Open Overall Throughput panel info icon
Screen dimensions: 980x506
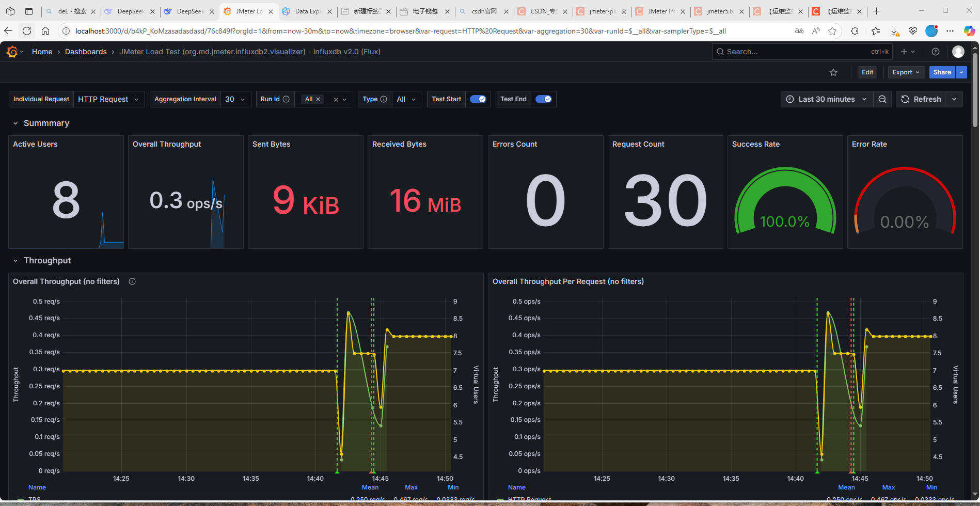(x=132, y=281)
